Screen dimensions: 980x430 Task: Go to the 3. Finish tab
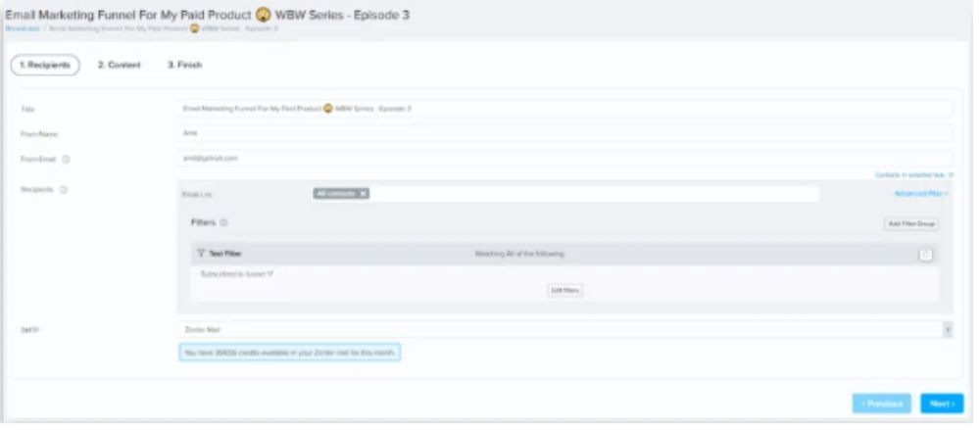[185, 65]
